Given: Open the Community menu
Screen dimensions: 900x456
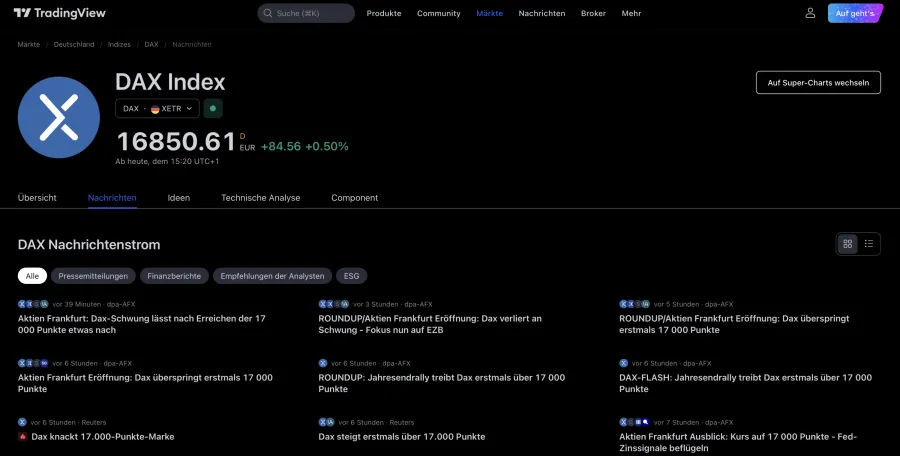Looking at the screenshot, I should tap(439, 13).
